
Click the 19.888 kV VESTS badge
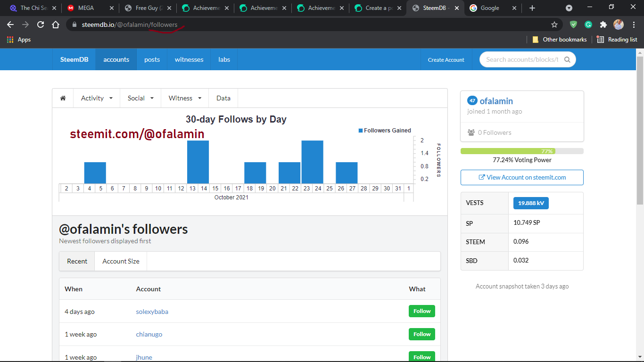(531, 203)
